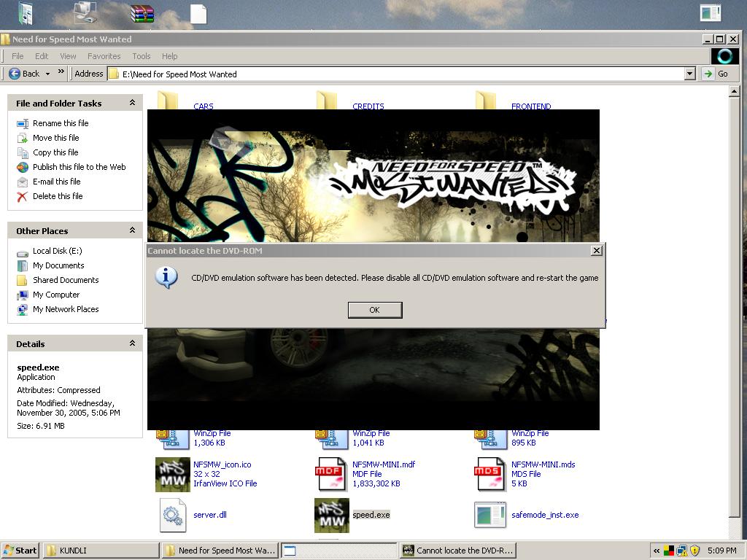The width and height of the screenshot is (747, 560).
Task: Go back with the Back button
Action: [x=24, y=74]
